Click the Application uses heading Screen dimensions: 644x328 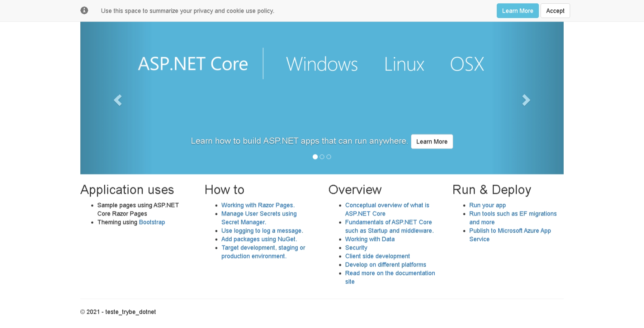tap(127, 190)
